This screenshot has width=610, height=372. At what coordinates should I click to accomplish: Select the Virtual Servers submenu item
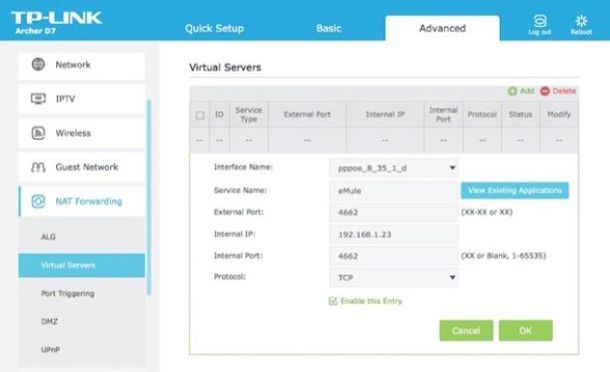(82, 265)
